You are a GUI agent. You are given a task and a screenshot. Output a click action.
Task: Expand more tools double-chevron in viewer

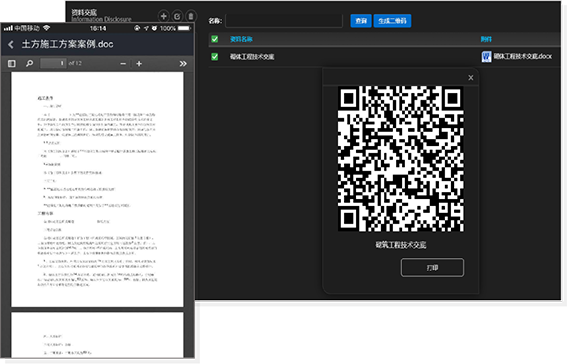tap(183, 64)
